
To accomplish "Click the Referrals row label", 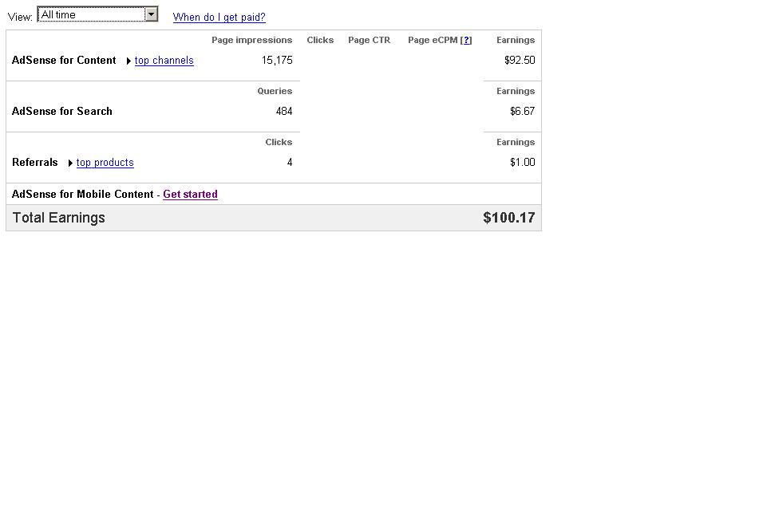I will point(34,163).
